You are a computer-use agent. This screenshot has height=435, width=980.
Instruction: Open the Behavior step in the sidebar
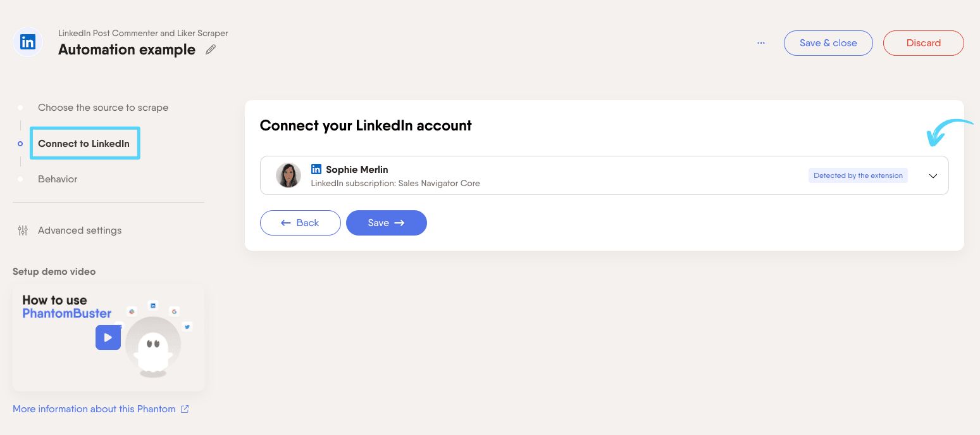coord(58,179)
